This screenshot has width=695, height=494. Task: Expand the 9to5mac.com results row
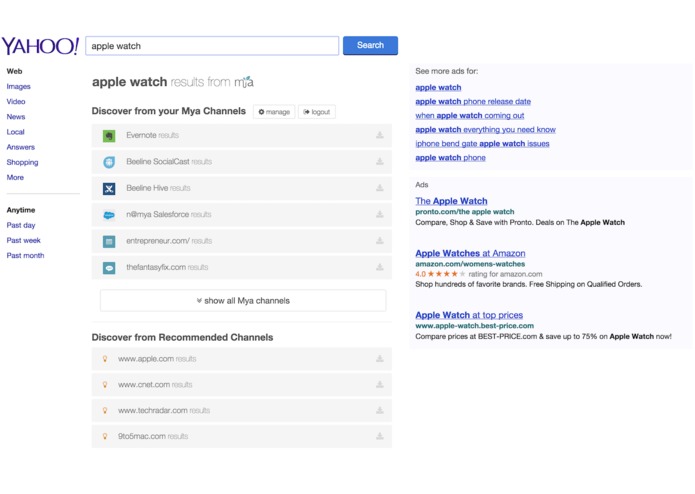(x=242, y=436)
